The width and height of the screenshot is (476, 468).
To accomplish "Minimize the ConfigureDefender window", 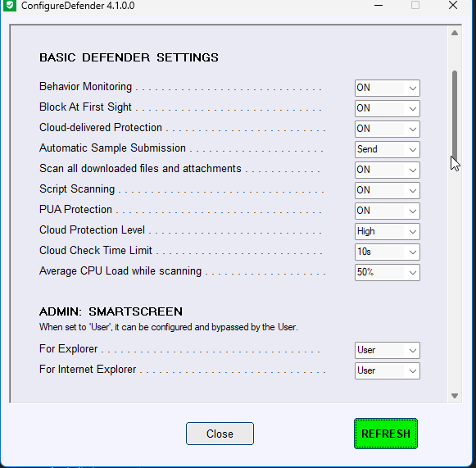I will 379,5.
